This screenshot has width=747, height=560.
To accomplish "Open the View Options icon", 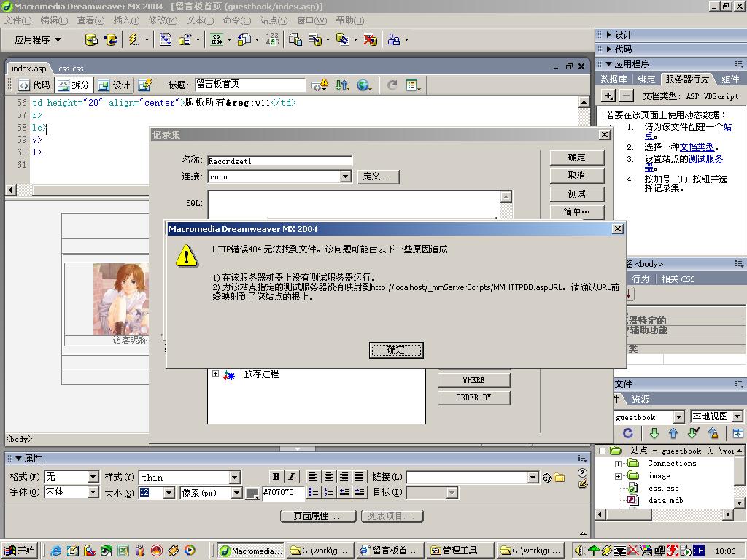I will (413, 85).
